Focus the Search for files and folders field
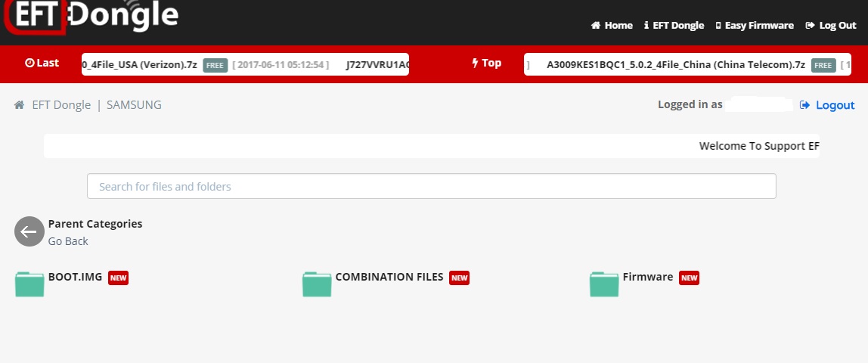 click(431, 187)
